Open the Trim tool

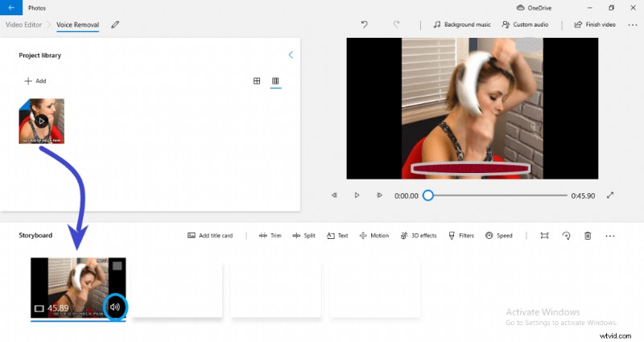(270, 236)
